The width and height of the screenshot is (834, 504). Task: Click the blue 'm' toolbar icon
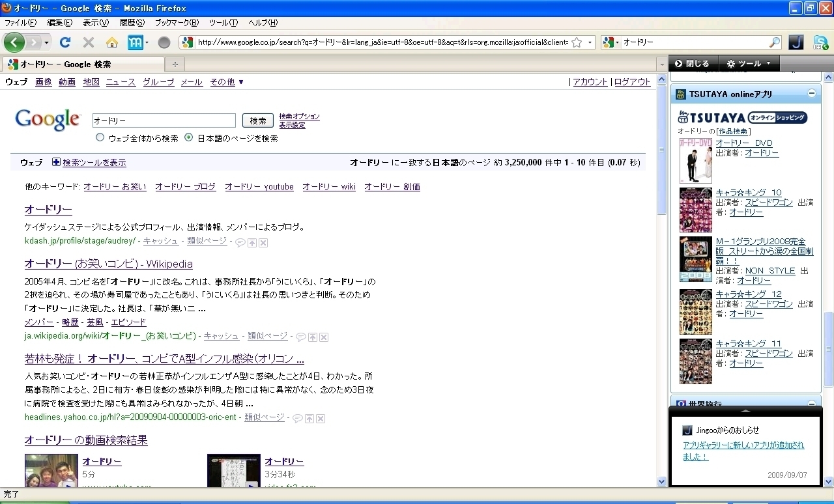(x=136, y=42)
